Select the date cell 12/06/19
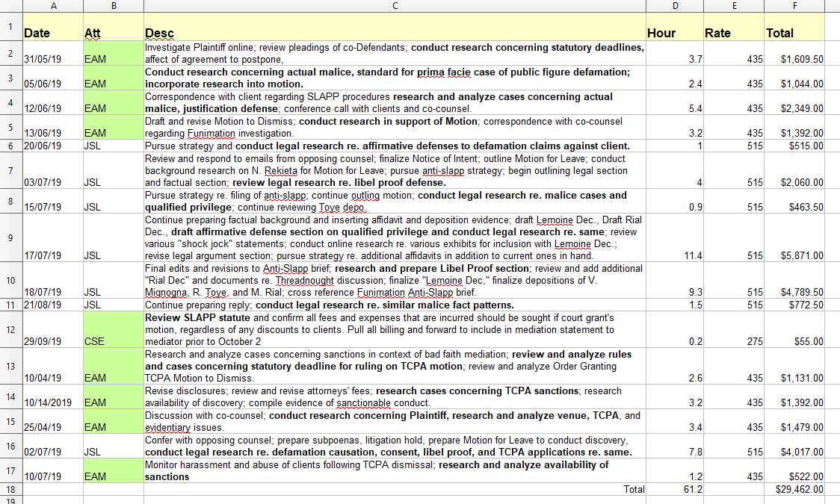Viewport: 840px width, 504px height. 53,103
